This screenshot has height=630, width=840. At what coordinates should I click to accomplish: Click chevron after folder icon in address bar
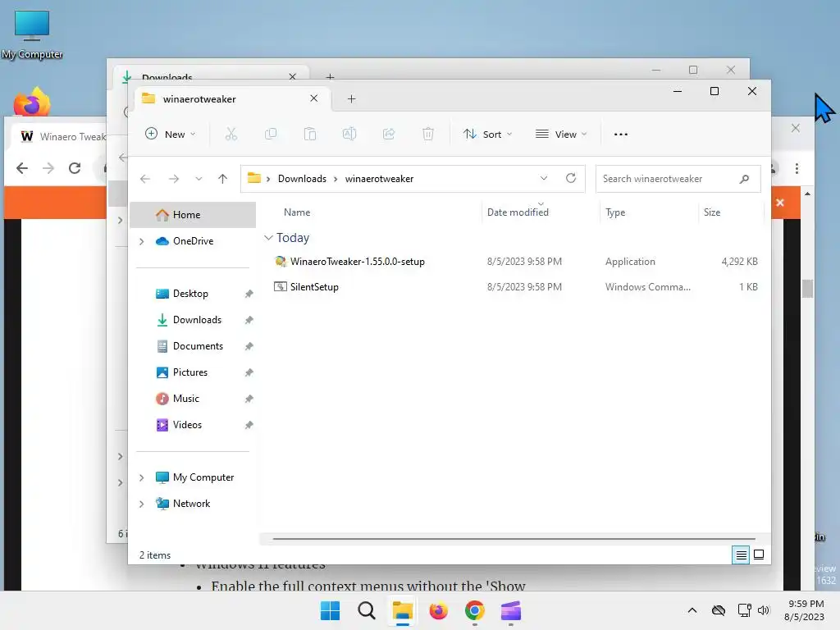pos(268,179)
